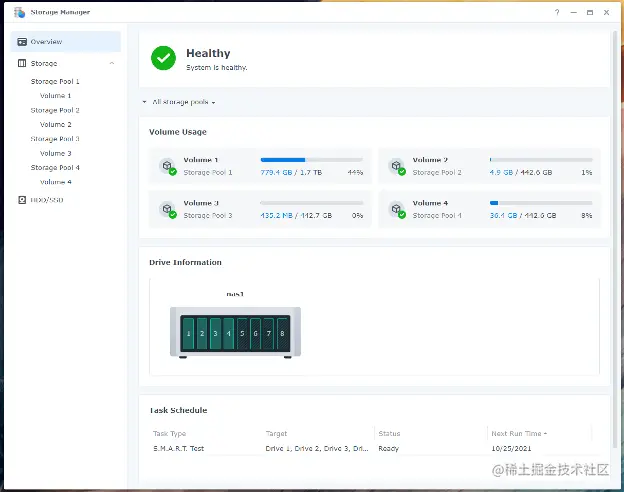
Task: Collapse the Storage tree chevron
Action: pyautogui.click(x=112, y=63)
